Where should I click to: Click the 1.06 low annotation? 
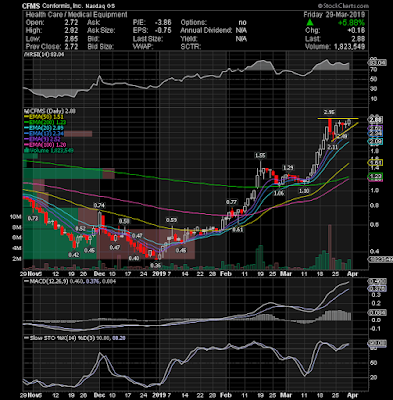tap(279, 193)
